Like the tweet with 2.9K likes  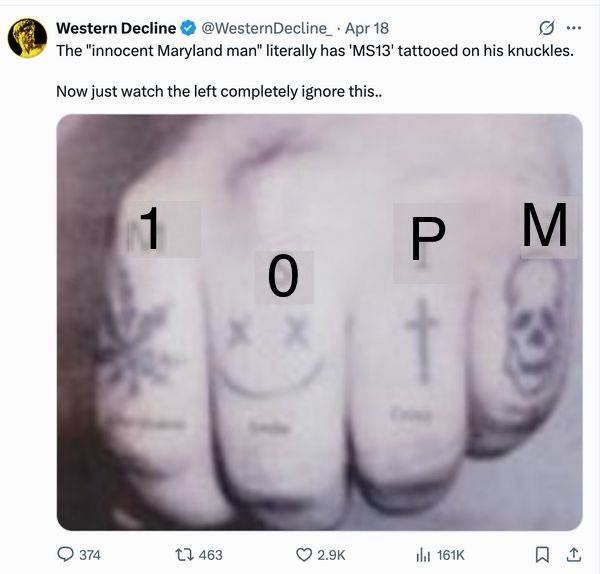pos(305,553)
